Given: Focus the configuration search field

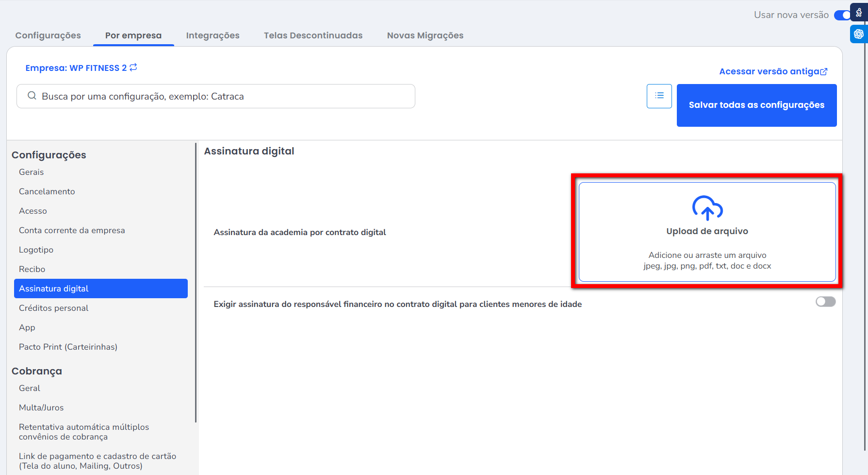Looking at the screenshot, I should [x=223, y=96].
